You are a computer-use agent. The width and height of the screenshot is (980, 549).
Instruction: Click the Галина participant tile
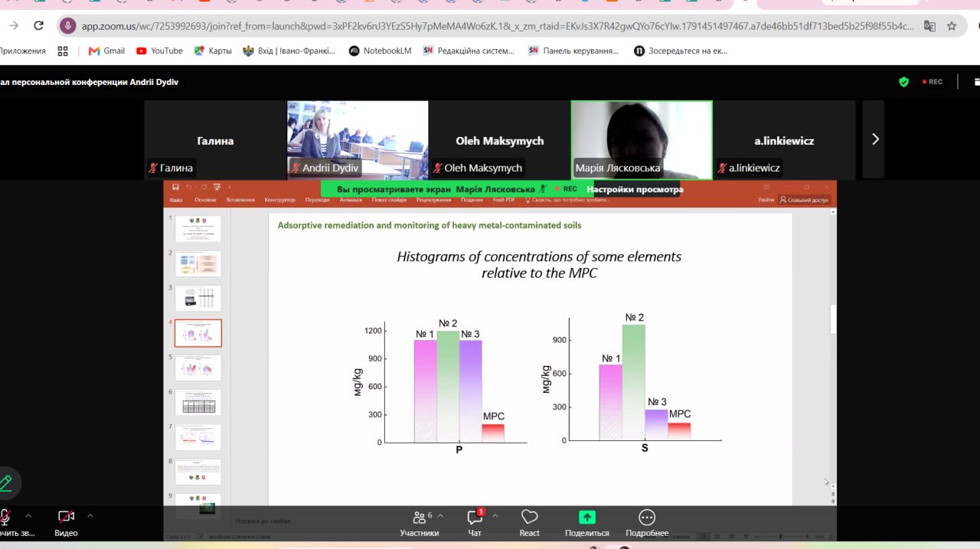coord(215,139)
